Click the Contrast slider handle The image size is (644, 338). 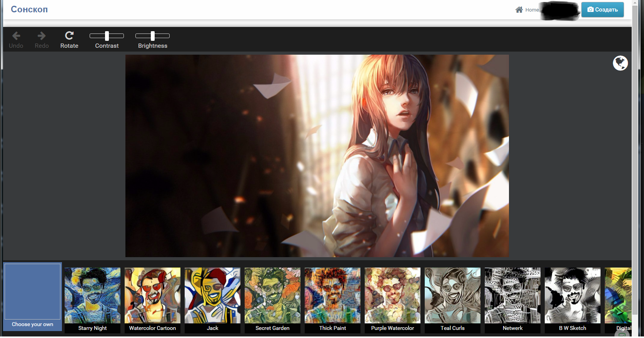[x=107, y=36]
